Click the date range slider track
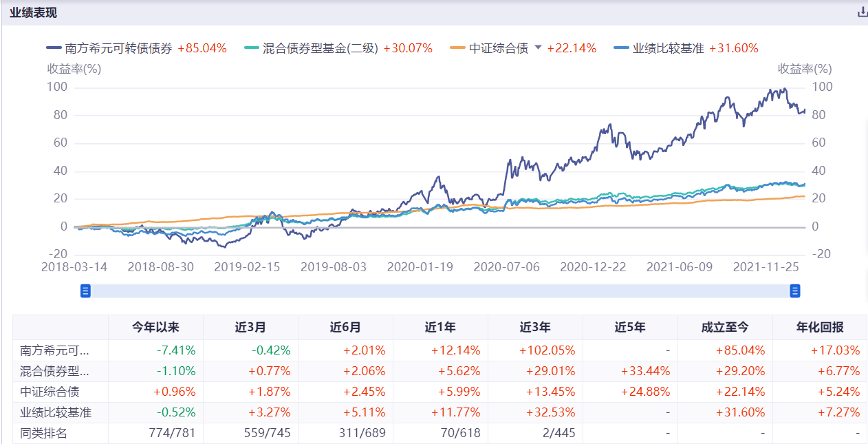Screen dimensions: 868x444 pos(440,290)
